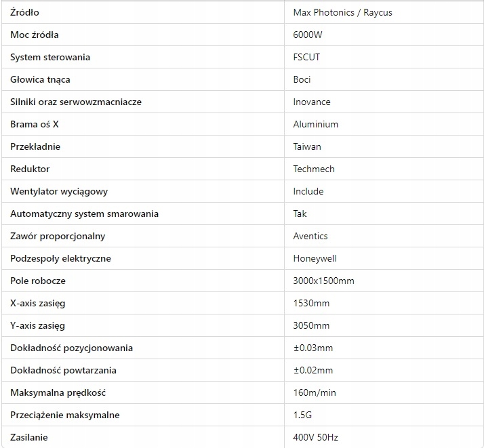The image size is (484, 448).
Task: Click the "Źródło" row label
Action: (25, 12)
